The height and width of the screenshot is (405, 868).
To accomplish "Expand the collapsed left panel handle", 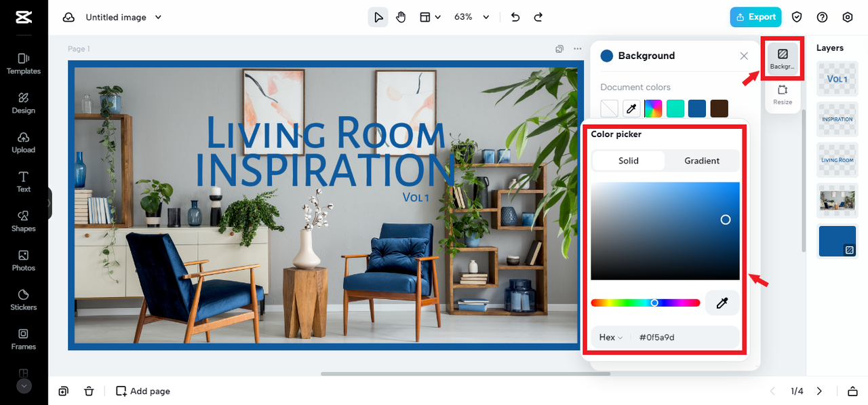I will pyautogui.click(x=50, y=204).
